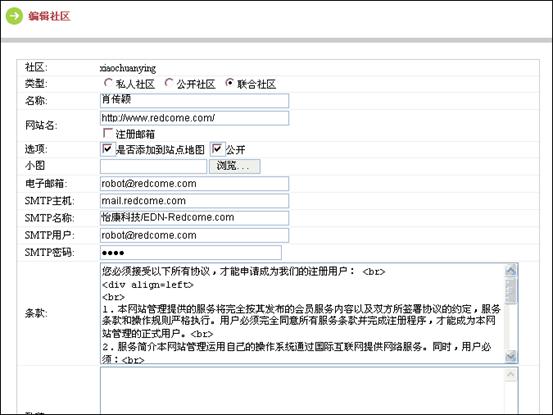553x415 pixels.
Task: Click the SMTP用户 input field
Action: 194,235
